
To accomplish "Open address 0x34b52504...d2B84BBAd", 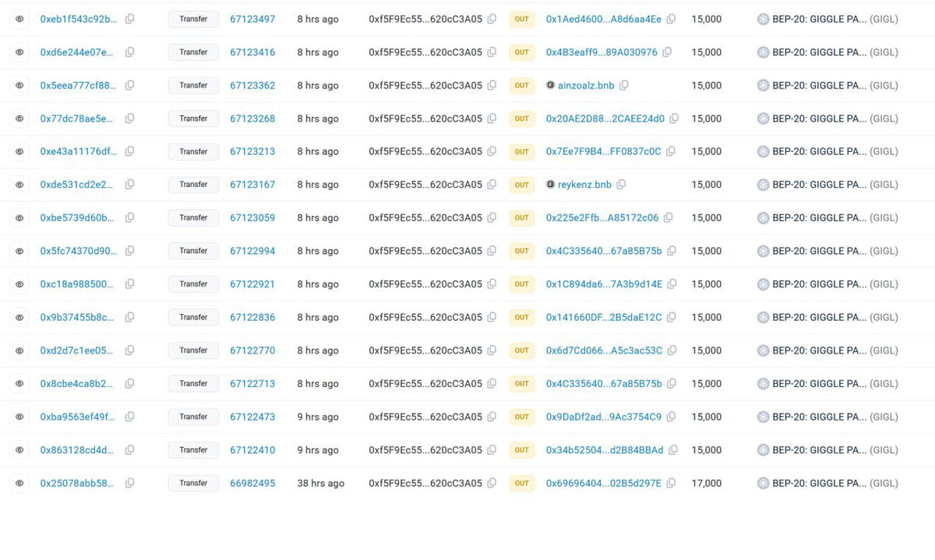I will [x=605, y=449].
